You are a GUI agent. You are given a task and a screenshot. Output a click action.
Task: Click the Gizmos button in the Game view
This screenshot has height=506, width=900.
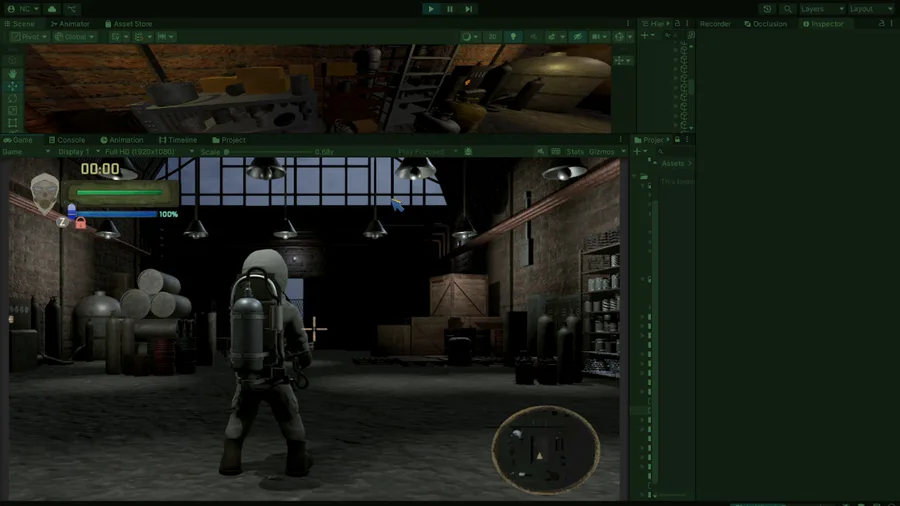[x=602, y=152]
